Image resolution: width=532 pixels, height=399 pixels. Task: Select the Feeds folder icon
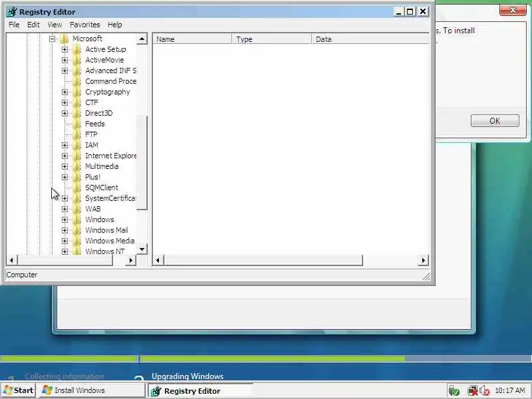coord(77,124)
